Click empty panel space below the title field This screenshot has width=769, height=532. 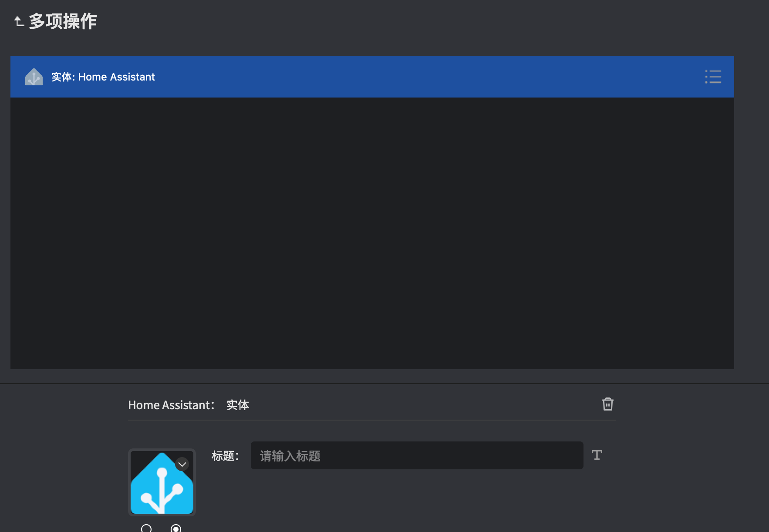tap(416, 501)
